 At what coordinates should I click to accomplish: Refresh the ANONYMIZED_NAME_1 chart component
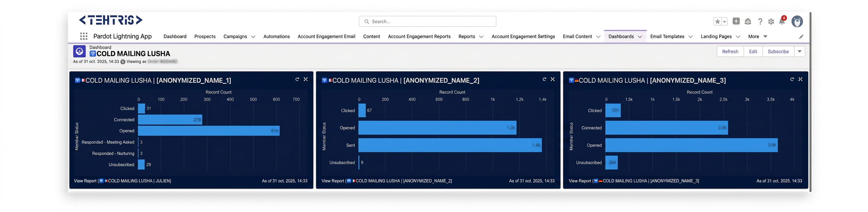pyautogui.click(x=297, y=79)
